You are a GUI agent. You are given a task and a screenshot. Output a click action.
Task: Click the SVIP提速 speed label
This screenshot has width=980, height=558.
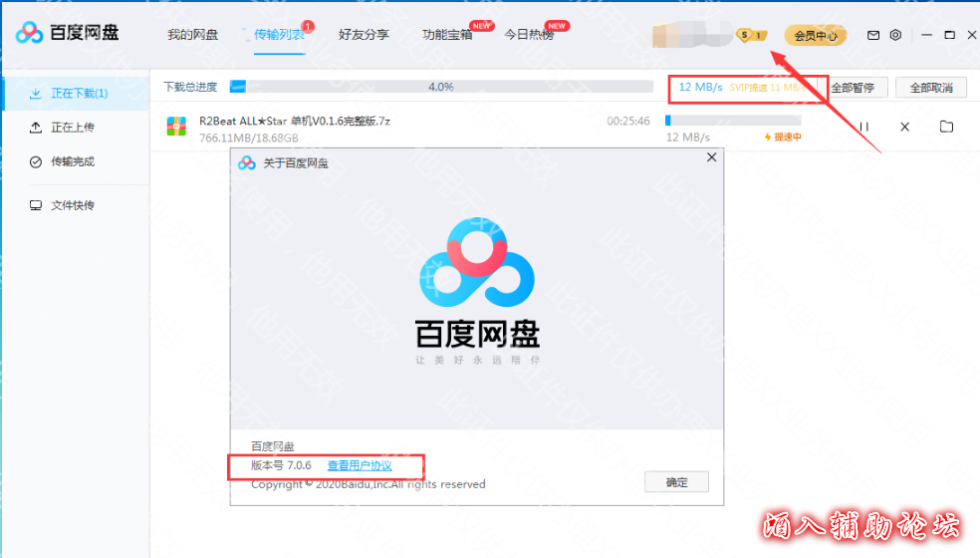pyautogui.click(x=768, y=88)
